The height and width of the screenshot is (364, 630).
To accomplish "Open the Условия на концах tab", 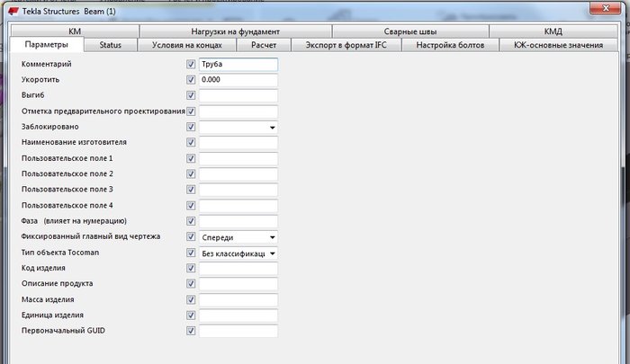I will coord(187,45).
